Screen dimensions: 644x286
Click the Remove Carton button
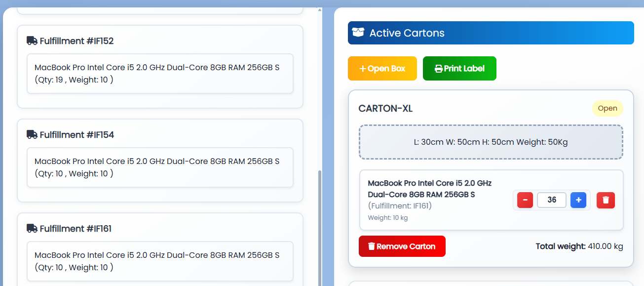pyautogui.click(x=402, y=246)
